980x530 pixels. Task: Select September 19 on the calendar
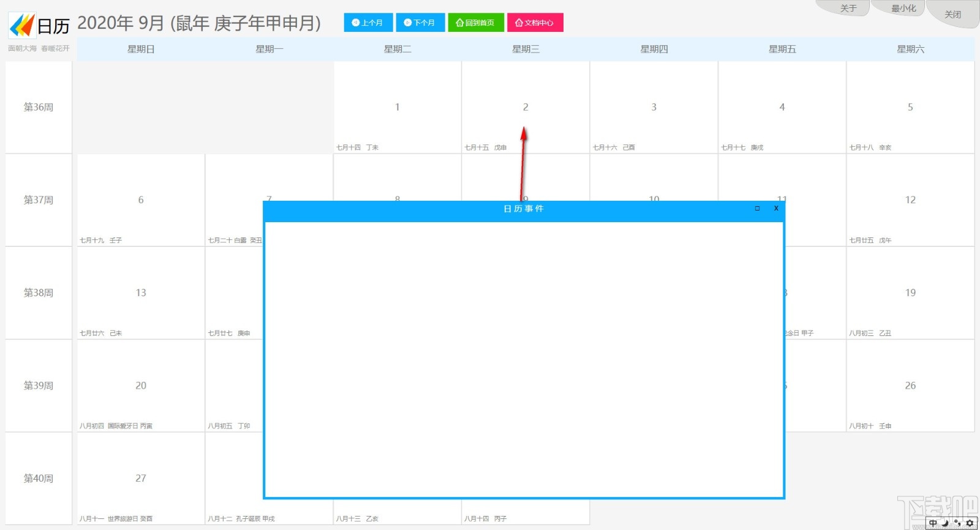point(910,293)
